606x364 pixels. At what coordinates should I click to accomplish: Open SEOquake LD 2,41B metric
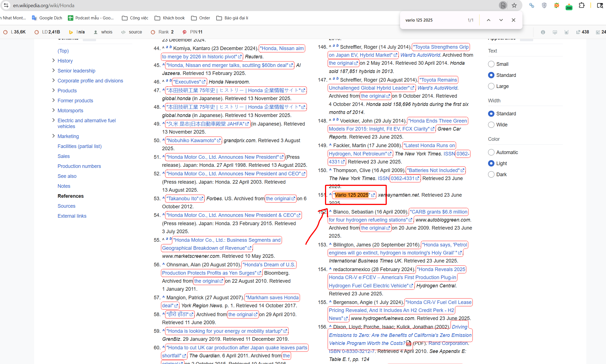point(47,32)
